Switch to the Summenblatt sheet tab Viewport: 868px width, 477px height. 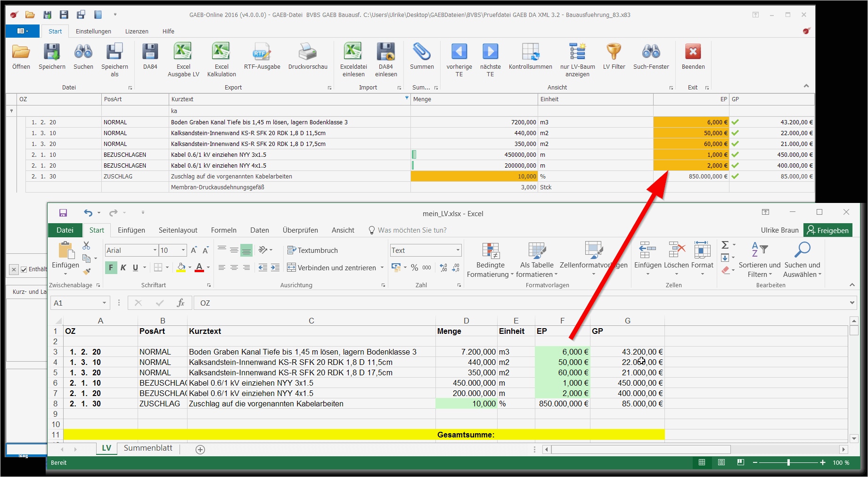click(x=148, y=448)
